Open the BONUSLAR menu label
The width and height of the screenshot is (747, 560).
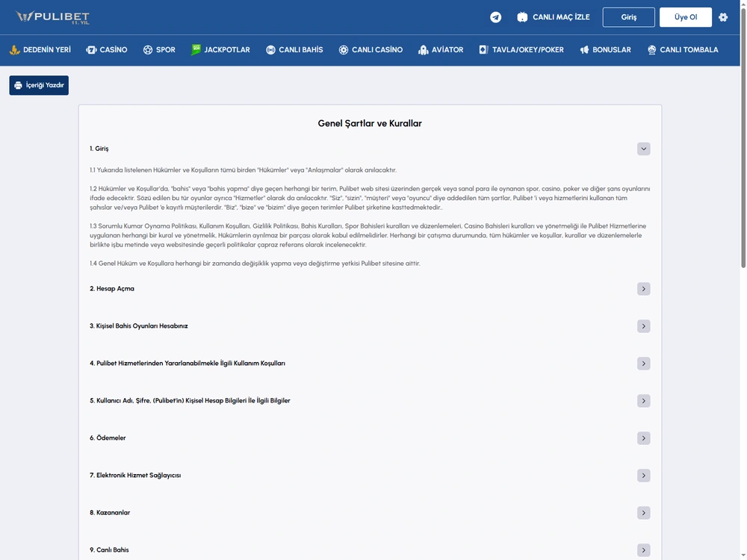[x=612, y=49]
